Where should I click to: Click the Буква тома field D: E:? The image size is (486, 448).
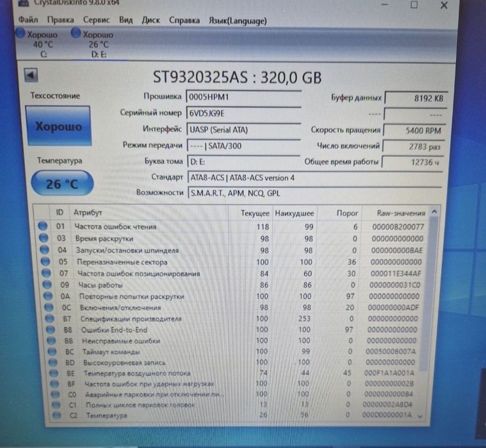click(243, 162)
